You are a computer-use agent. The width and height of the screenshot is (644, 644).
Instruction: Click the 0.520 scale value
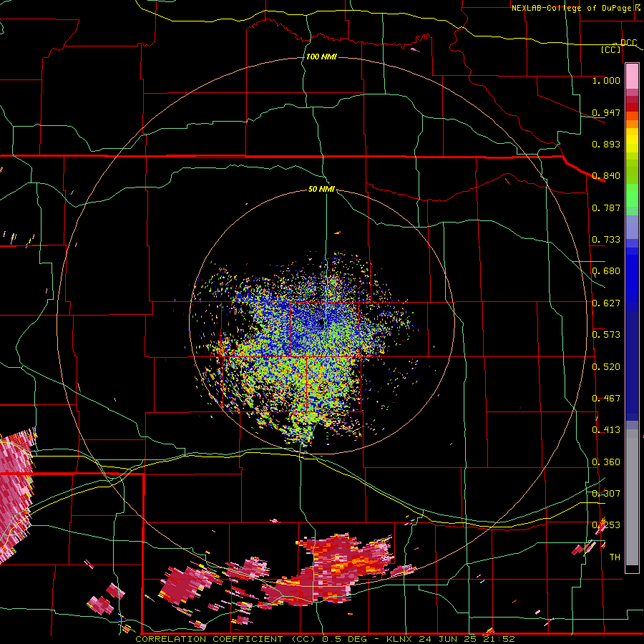(606, 367)
